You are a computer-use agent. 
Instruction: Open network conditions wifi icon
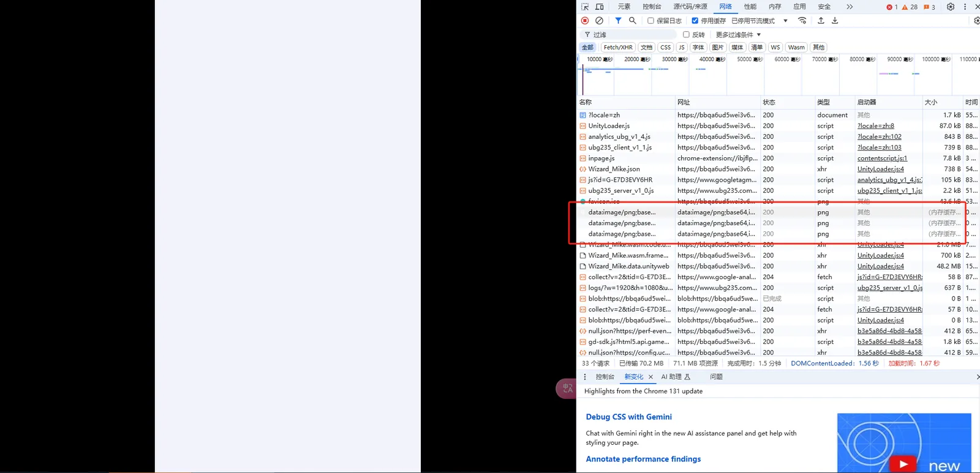pyautogui.click(x=802, y=21)
